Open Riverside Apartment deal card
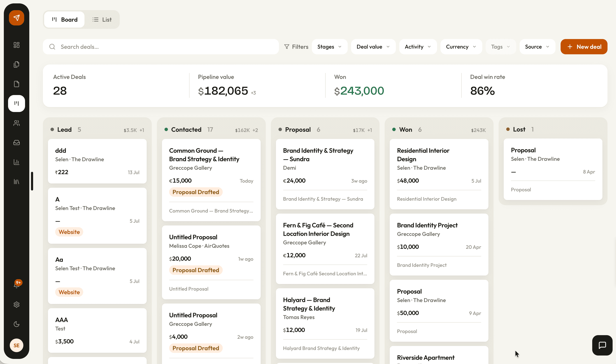Screen dimensions: 616x364 439,355
